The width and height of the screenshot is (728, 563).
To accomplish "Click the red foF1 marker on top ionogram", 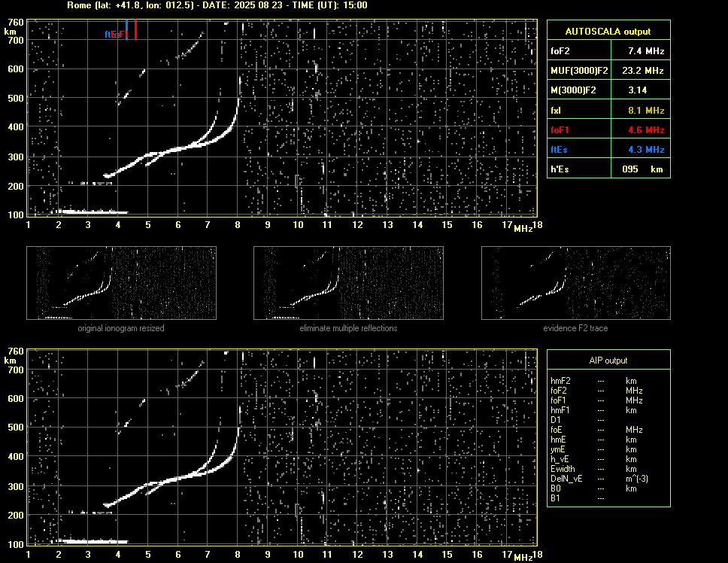I will 135,29.
